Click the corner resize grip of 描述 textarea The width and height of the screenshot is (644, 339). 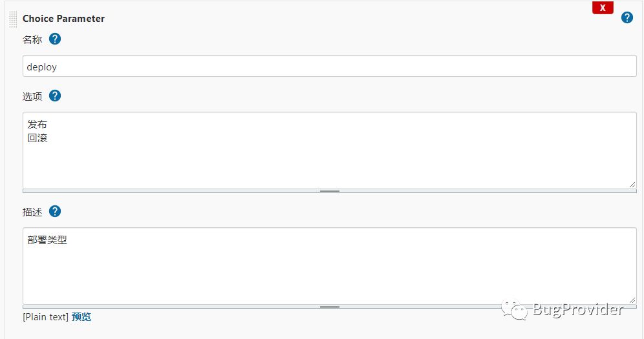click(x=632, y=300)
